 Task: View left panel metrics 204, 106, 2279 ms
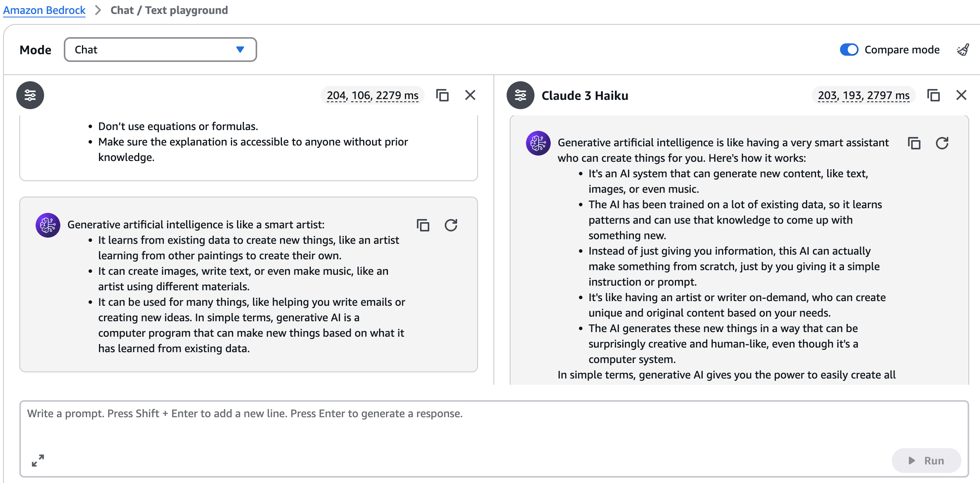pos(372,95)
